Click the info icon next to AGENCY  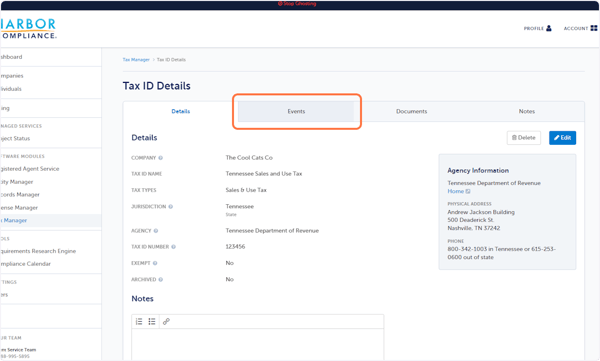click(156, 231)
